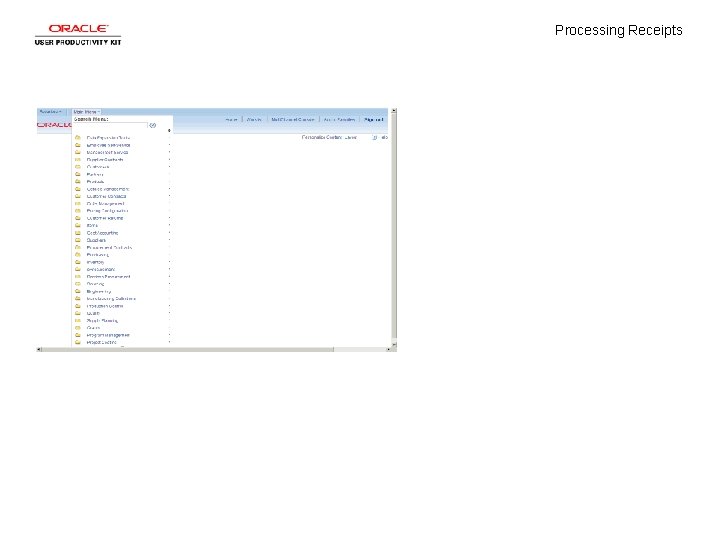The width and height of the screenshot is (720, 540).
Task: Click the Engineering folder icon
Action: (x=78, y=291)
